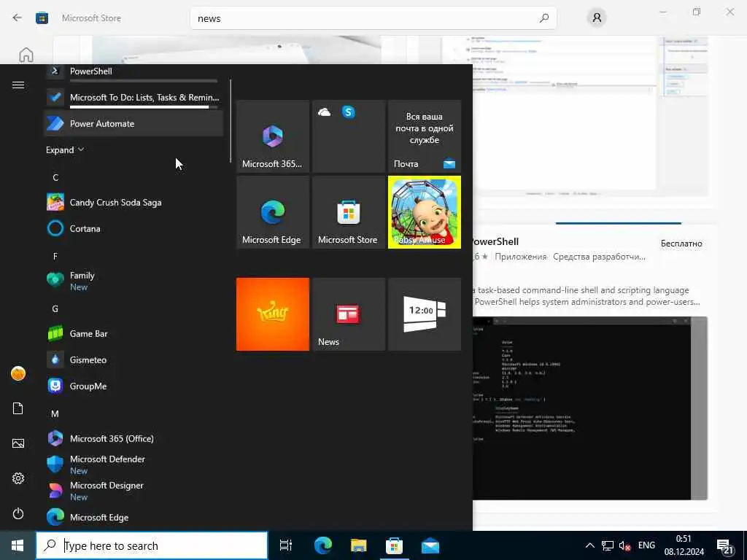747x560 pixels.
Task: Toggle the Start menu hamburger button
Action: click(x=18, y=85)
